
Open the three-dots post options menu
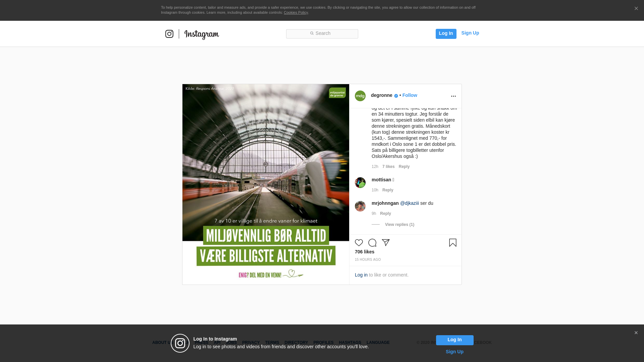pos(453,96)
